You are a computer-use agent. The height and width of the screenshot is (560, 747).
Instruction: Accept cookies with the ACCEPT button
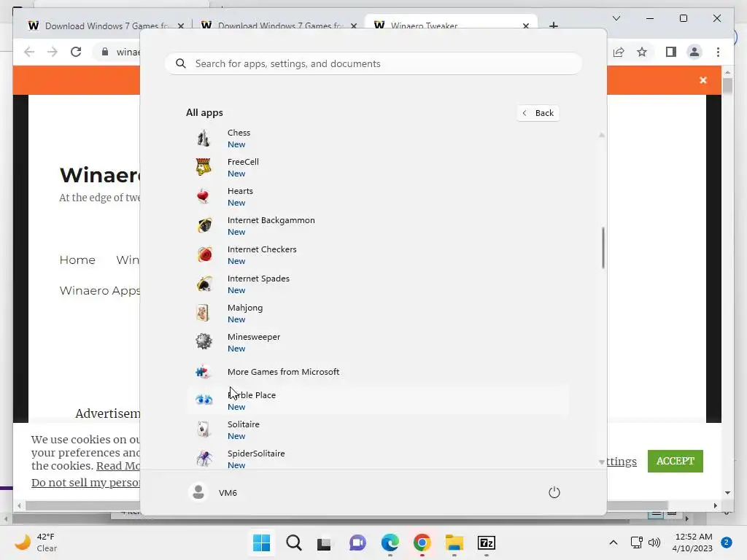point(675,461)
